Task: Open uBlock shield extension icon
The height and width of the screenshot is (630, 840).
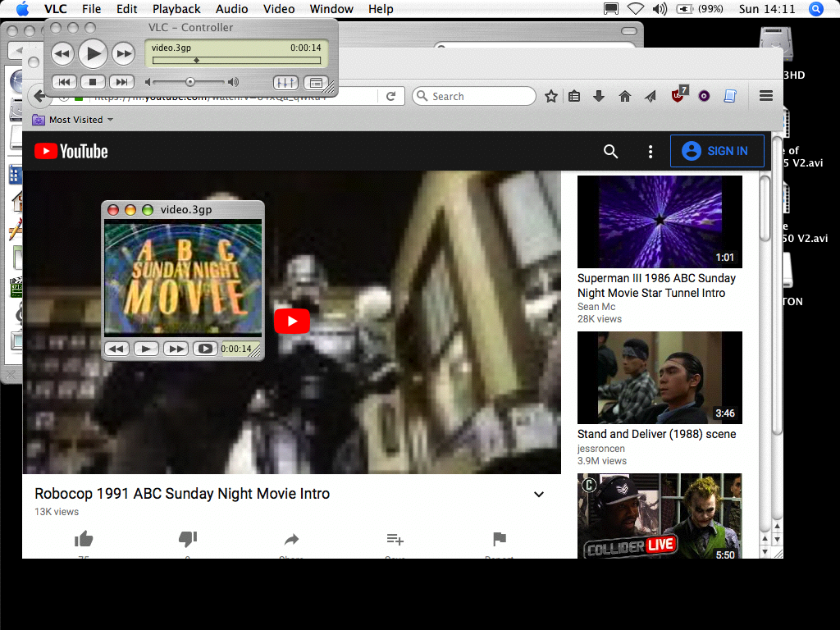Action: point(678,95)
